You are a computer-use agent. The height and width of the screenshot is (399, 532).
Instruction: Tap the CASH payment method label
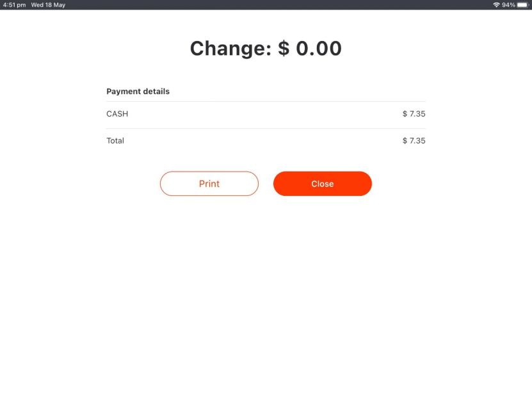click(117, 113)
